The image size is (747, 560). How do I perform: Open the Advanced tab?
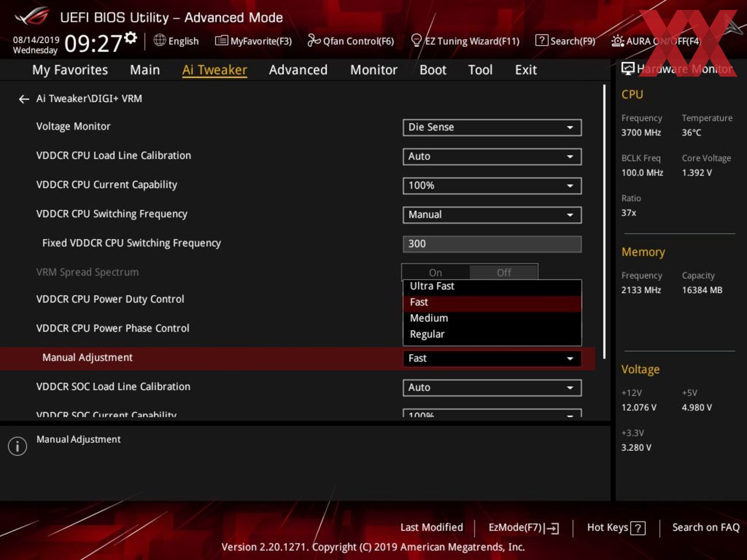pyautogui.click(x=298, y=70)
